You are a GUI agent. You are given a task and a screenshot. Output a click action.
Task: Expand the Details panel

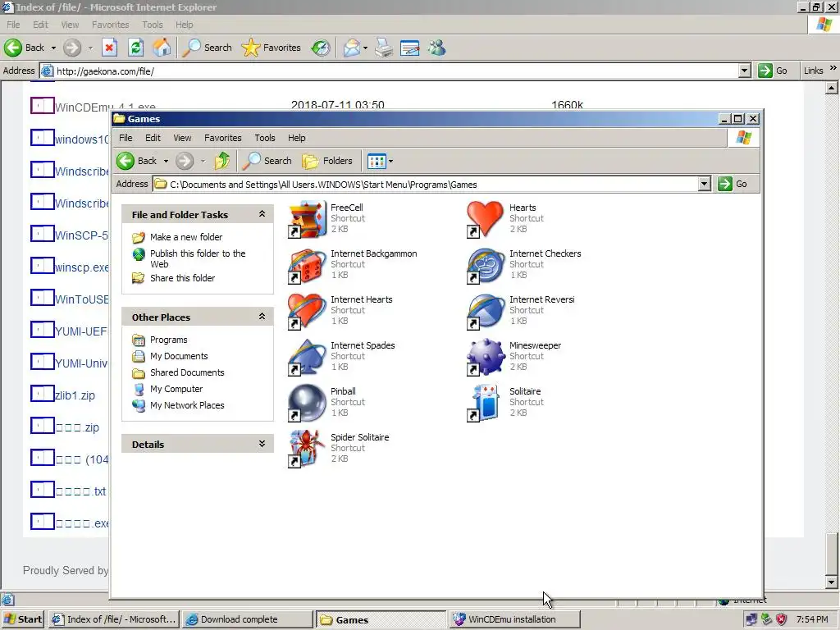pyautogui.click(x=262, y=444)
